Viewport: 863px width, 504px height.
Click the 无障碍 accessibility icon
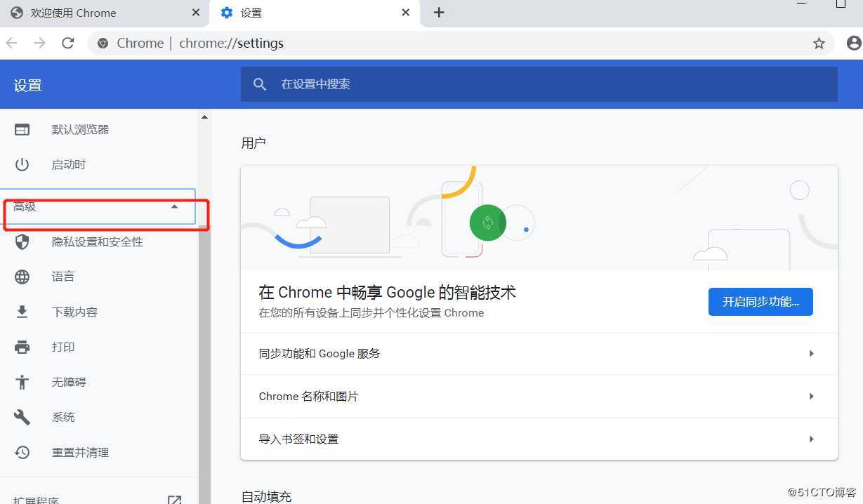[22, 382]
